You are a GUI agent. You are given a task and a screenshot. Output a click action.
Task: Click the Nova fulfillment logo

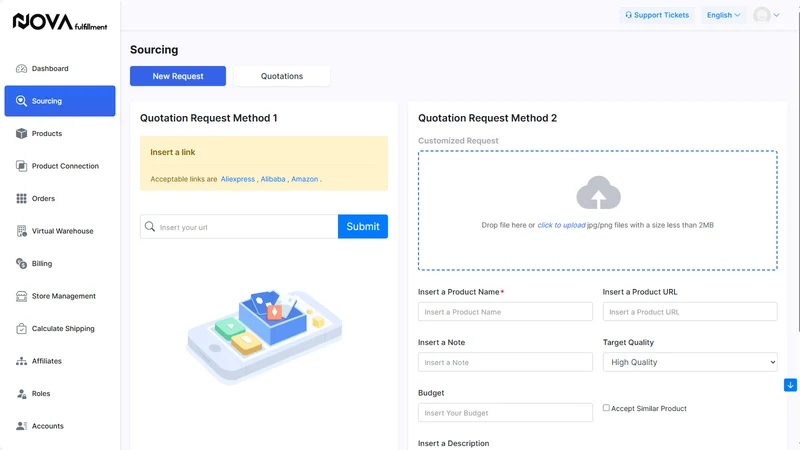tap(60, 22)
